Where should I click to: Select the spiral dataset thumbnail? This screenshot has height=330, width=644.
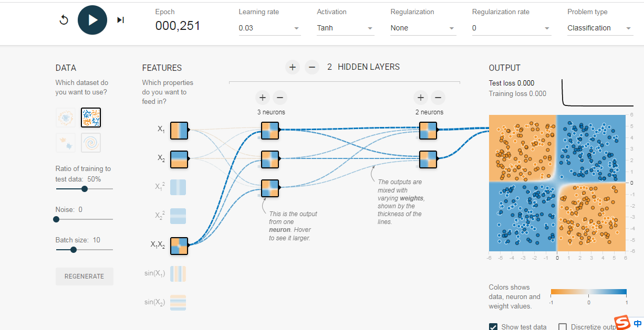coord(91,143)
